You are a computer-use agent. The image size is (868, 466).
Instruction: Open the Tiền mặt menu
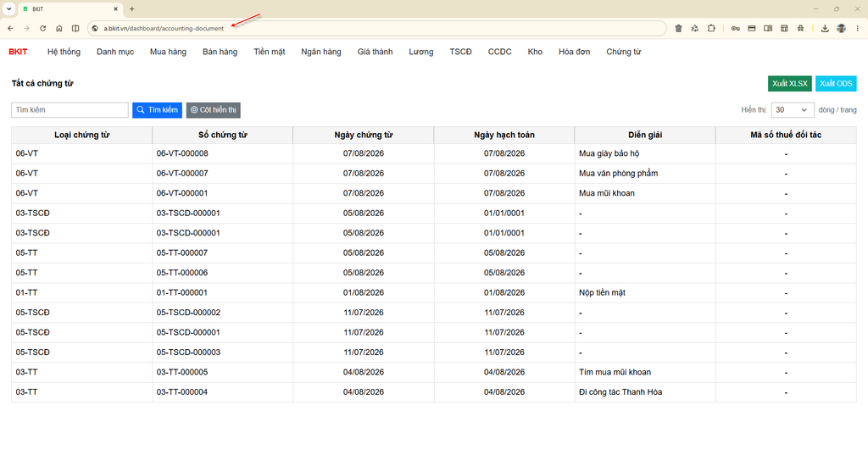[270, 52]
